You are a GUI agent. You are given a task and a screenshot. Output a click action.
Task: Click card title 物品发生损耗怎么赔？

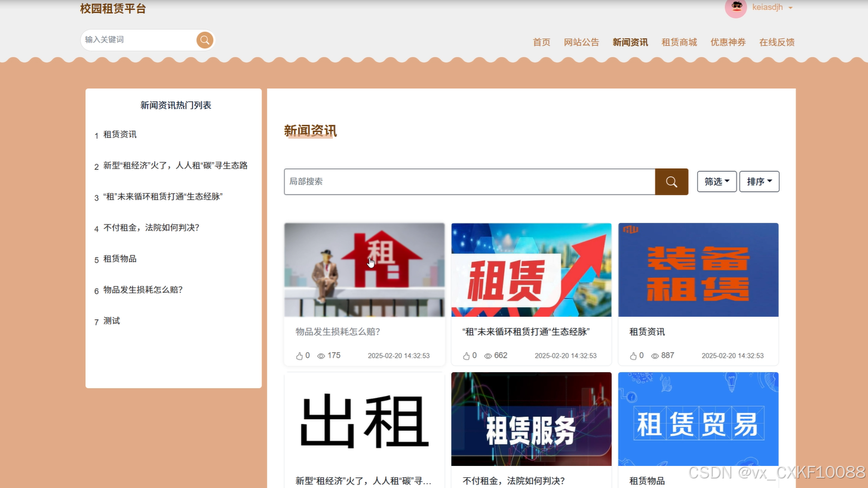338,332
